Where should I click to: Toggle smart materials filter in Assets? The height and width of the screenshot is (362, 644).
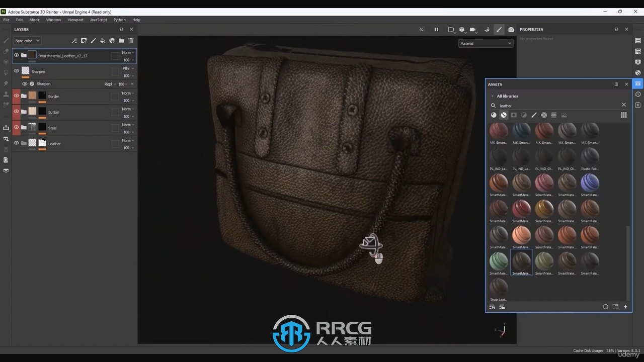tap(504, 115)
